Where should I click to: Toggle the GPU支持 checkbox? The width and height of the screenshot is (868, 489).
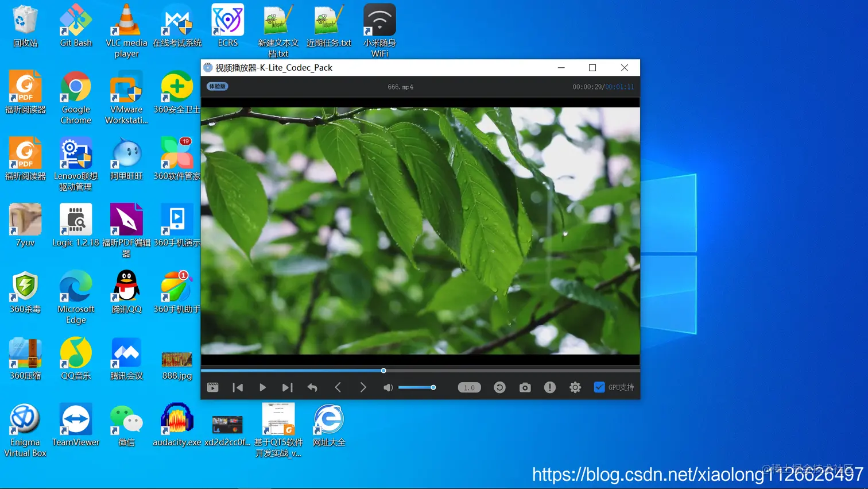(x=599, y=387)
